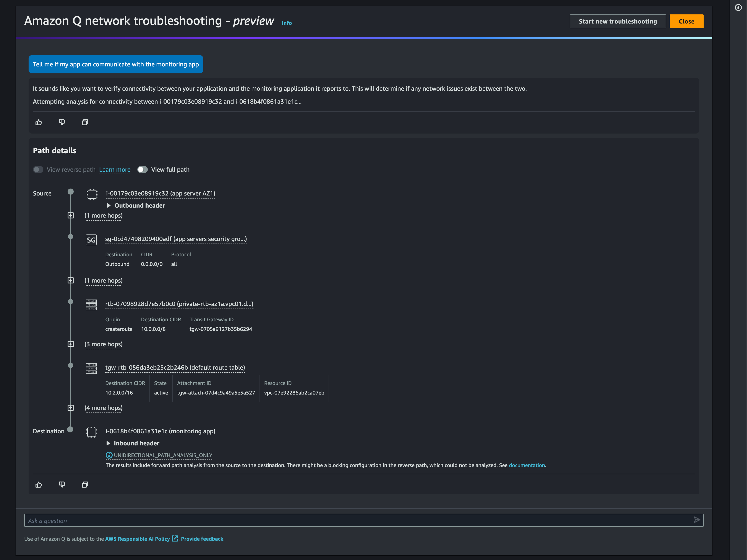Copy the first response text
The image size is (747, 560).
(x=85, y=122)
